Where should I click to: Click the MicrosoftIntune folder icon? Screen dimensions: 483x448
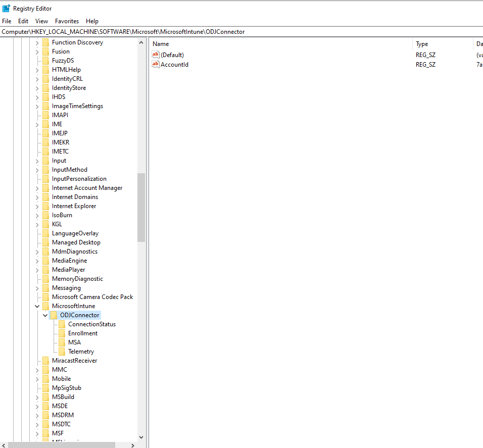45,306
